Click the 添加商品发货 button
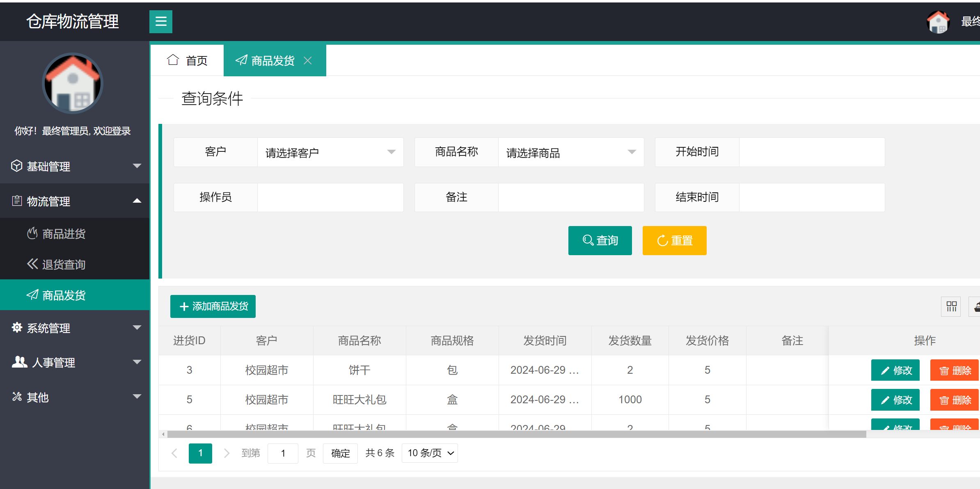Image resolution: width=980 pixels, height=489 pixels. click(213, 306)
